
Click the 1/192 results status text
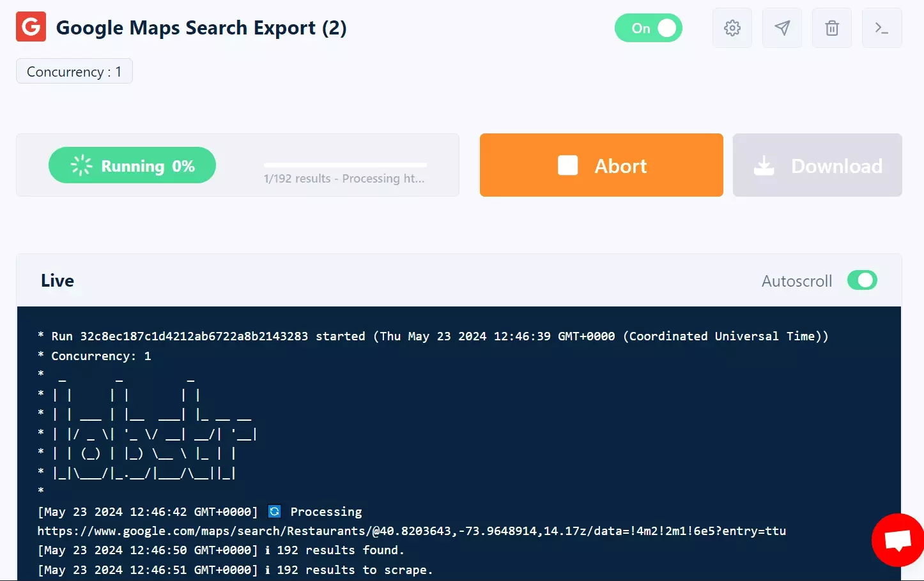(344, 179)
